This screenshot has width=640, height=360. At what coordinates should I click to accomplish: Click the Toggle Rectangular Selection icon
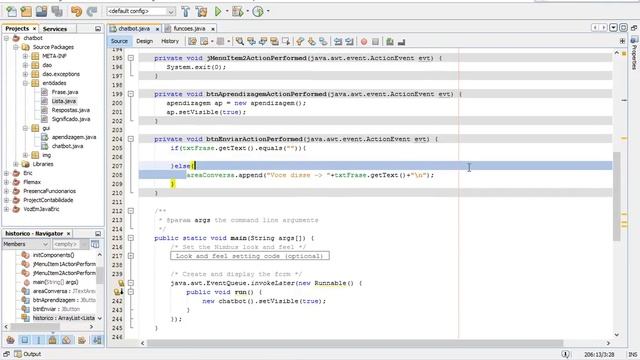[x=286, y=41]
